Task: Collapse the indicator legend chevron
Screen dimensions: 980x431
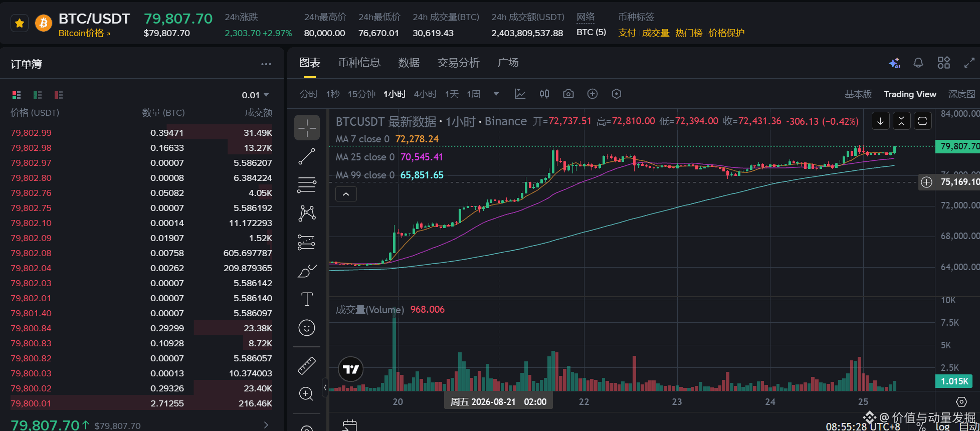Action: pos(346,194)
